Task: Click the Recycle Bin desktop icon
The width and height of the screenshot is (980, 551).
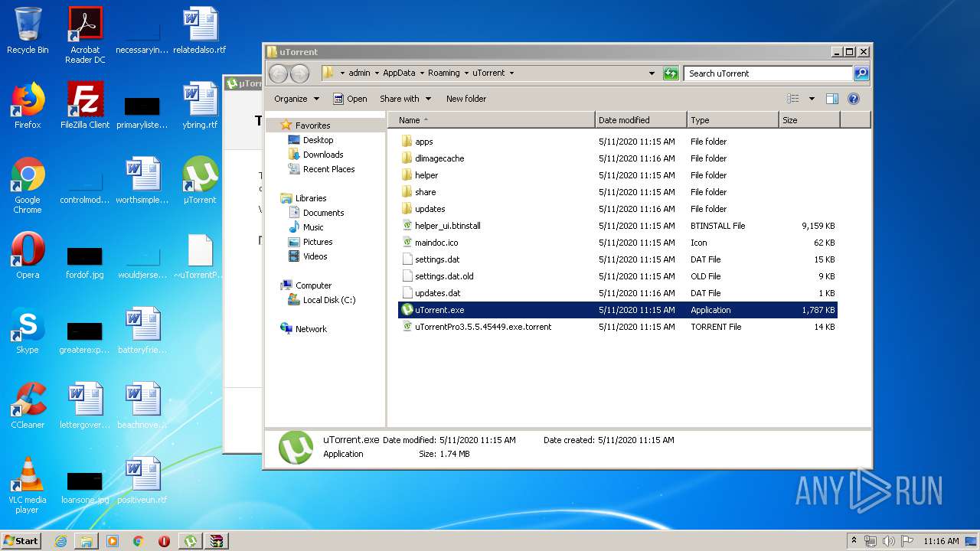Action: pos(28,31)
